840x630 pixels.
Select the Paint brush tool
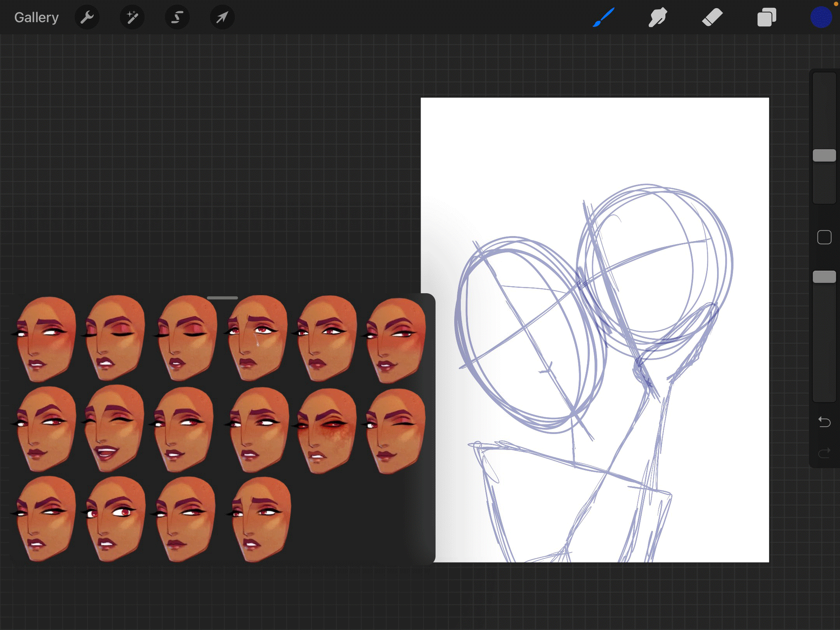604,17
